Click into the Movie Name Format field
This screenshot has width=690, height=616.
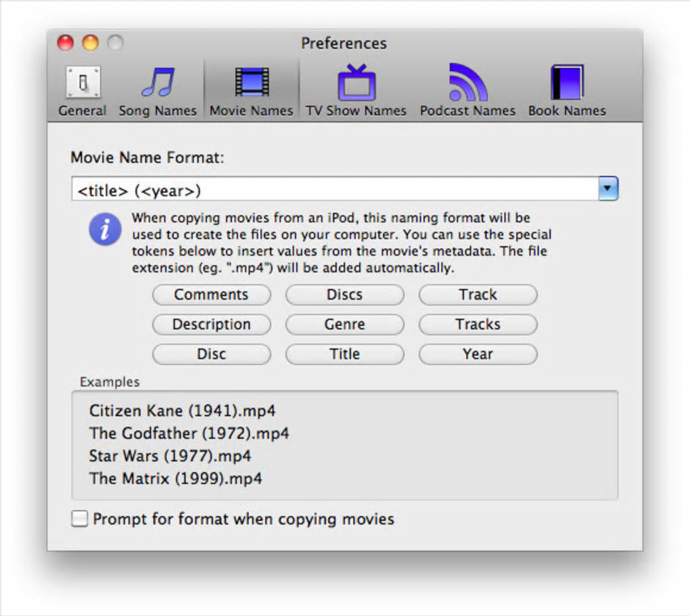(335, 189)
